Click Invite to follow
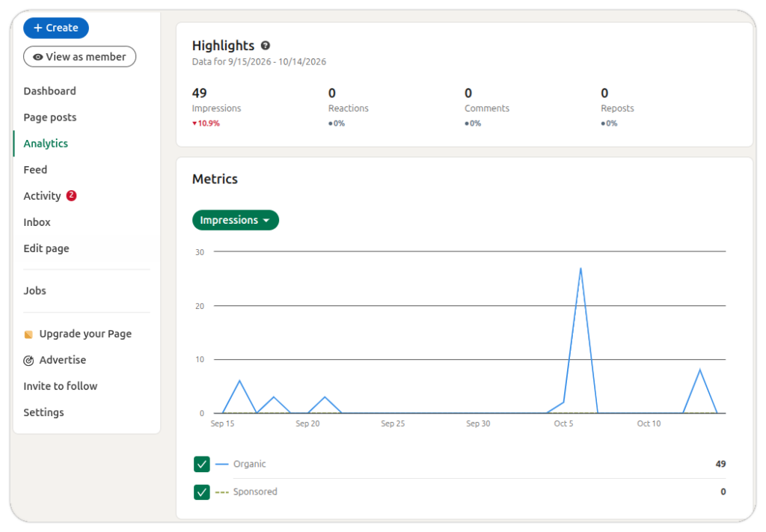766x532 pixels. point(61,386)
